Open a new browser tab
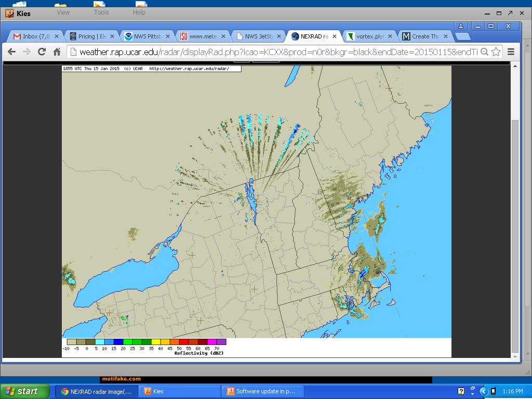Screen dimensions: 532x399 pyautogui.click(x=462, y=36)
